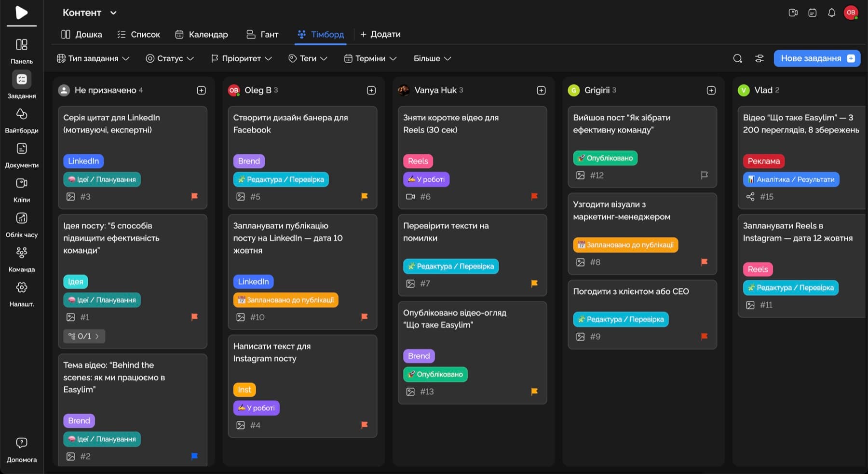Expand the Теги filter dropdown
This screenshot has width=868, height=474.
click(x=308, y=58)
